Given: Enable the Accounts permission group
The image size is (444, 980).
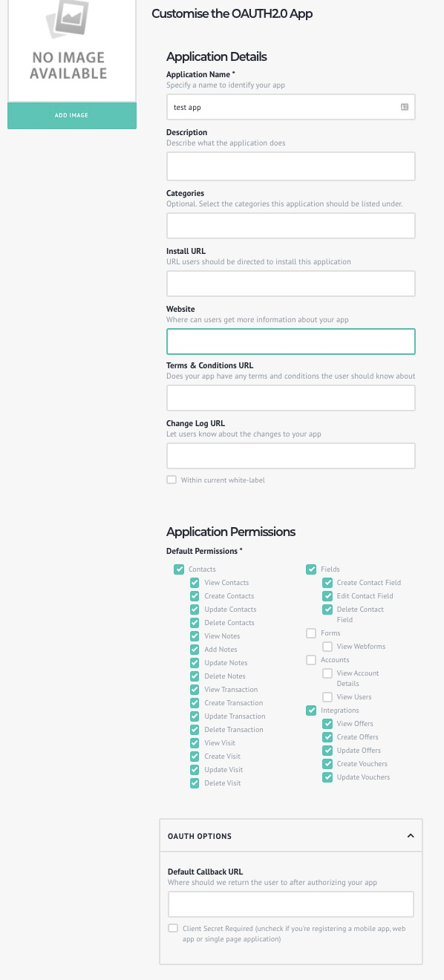Looking at the screenshot, I should pyautogui.click(x=311, y=660).
